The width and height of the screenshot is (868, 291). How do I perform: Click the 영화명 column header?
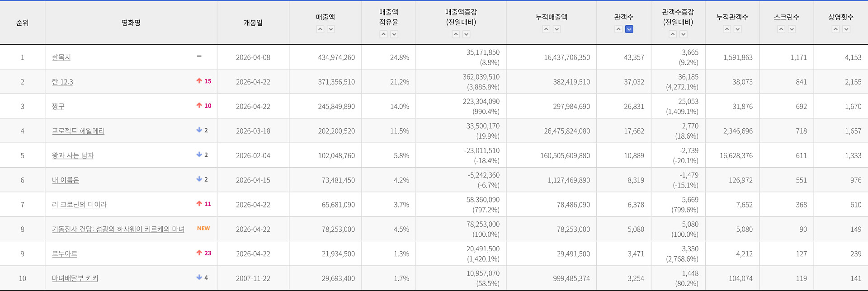click(x=131, y=23)
